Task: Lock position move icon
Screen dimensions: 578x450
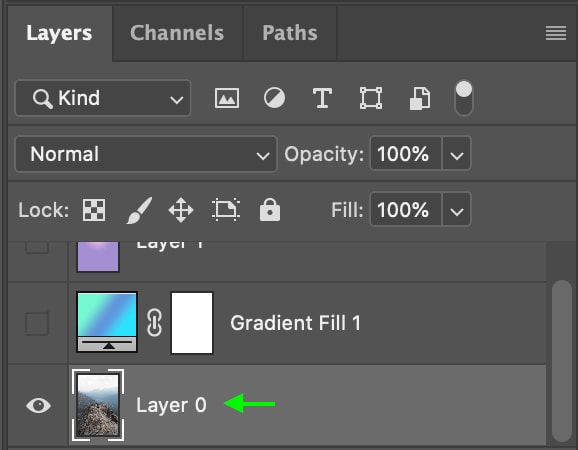Action: (x=181, y=210)
